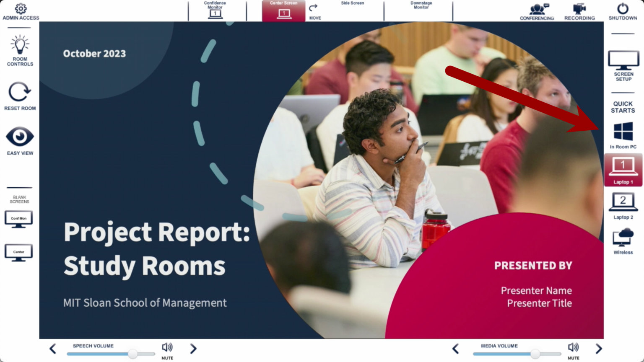Mute the media volume
644x362 pixels.
(x=573, y=350)
